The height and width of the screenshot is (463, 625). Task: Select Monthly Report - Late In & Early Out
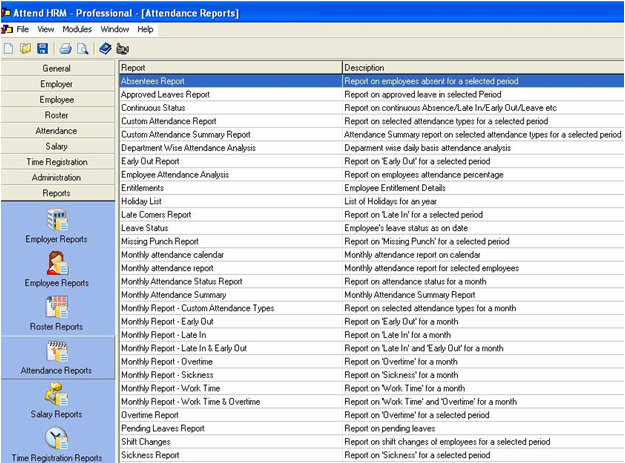tap(371, 348)
